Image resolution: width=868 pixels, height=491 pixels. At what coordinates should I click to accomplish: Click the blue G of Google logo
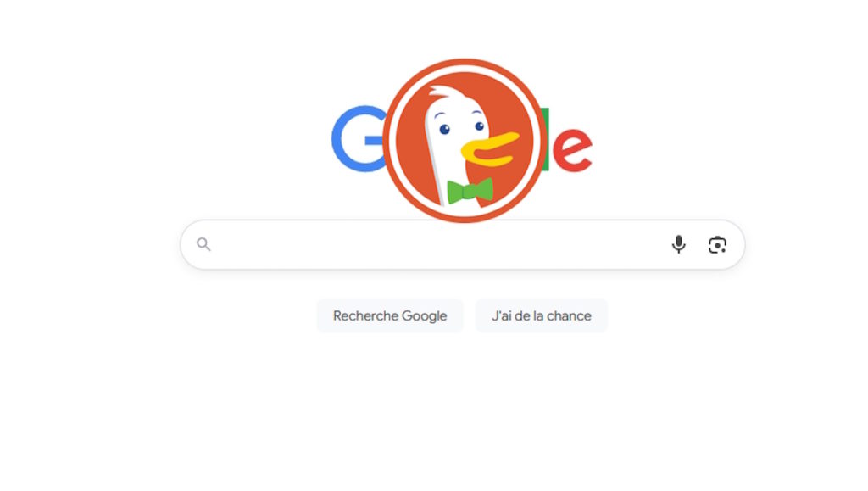359,138
